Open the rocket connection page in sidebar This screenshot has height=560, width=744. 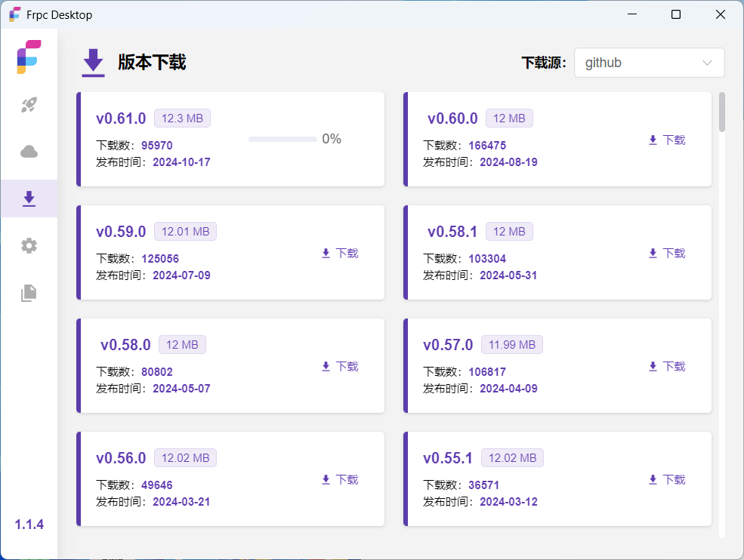click(x=29, y=105)
